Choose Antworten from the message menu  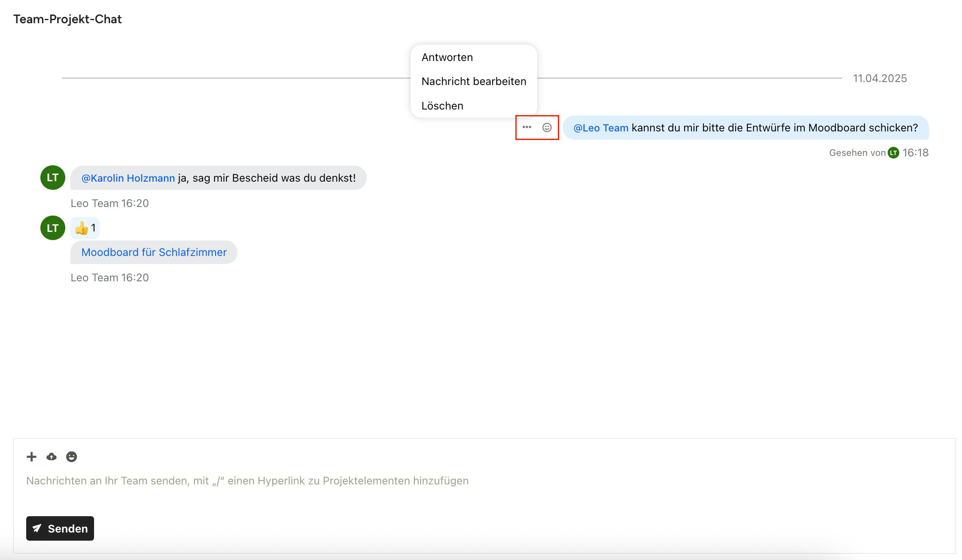[x=447, y=57]
